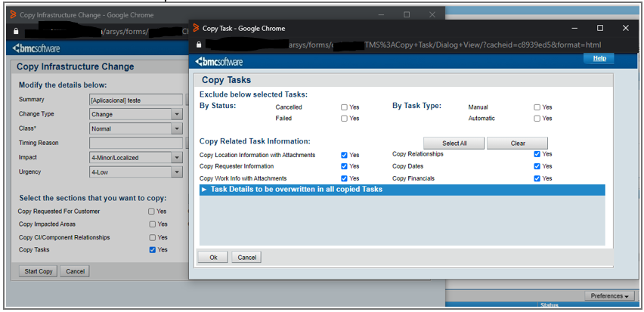This screenshot has height=312, width=644.
Task: Click the Status column header in background
Action: [x=549, y=305]
